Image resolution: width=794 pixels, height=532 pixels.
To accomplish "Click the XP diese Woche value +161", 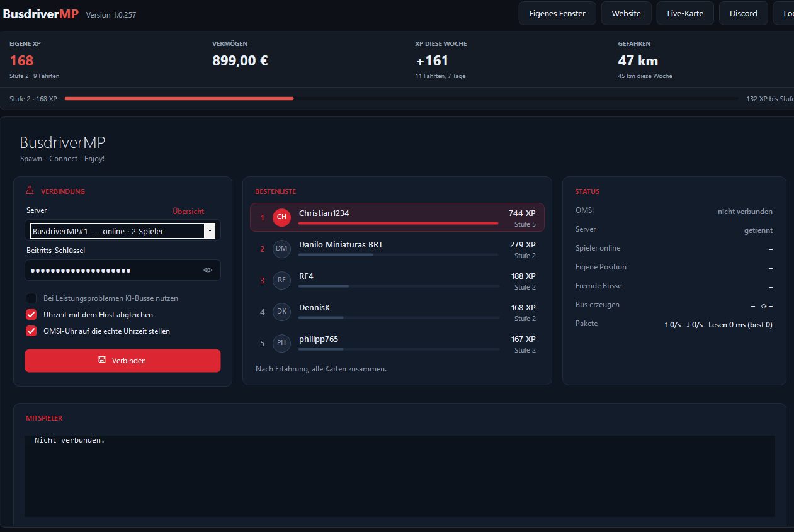I will [432, 60].
